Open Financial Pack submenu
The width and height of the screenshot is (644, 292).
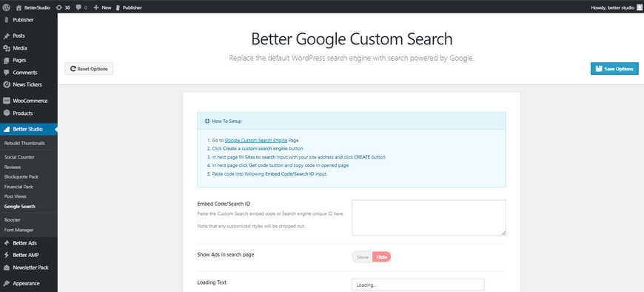point(19,187)
